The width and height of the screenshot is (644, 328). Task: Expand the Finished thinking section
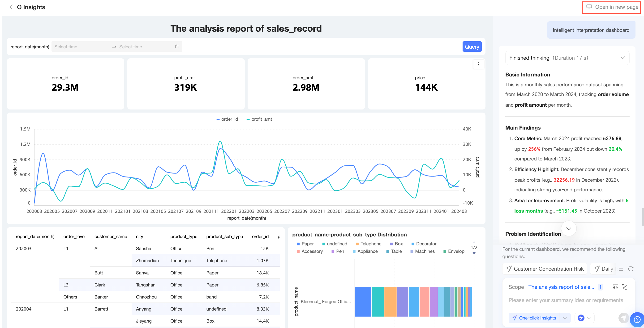[x=623, y=58]
